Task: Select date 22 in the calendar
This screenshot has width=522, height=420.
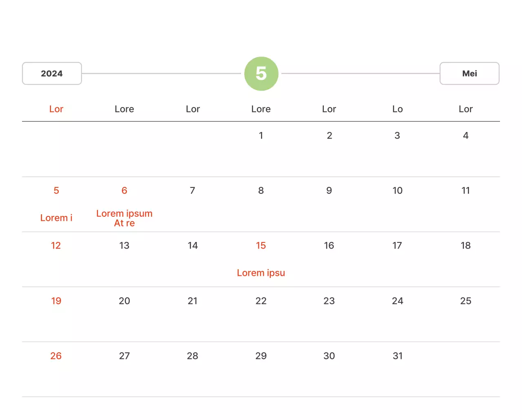Action: [x=261, y=301]
